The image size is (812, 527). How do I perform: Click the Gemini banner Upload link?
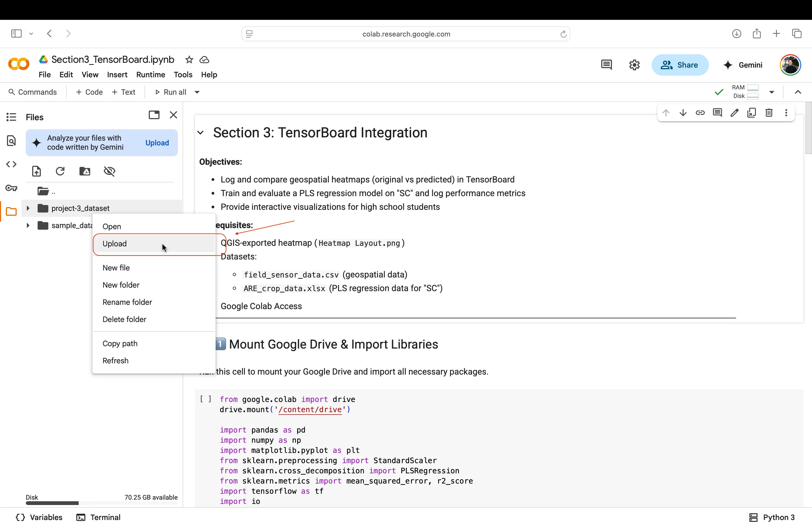(x=157, y=143)
